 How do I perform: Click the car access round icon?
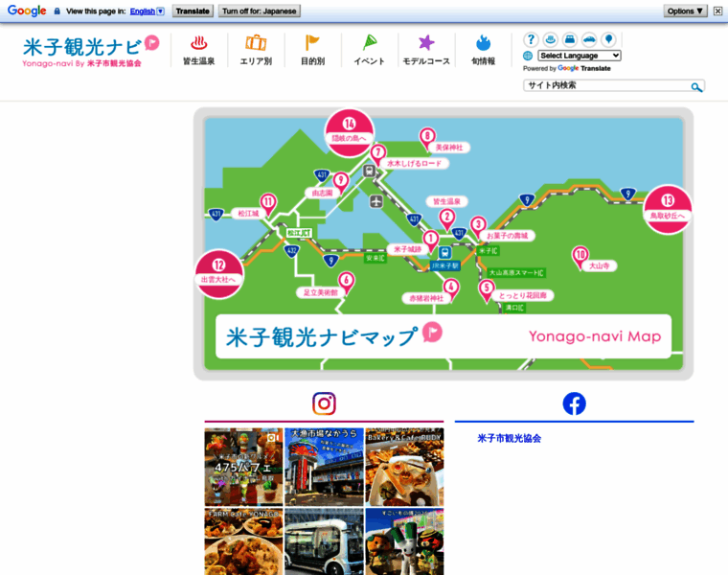[x=589, y=39]
